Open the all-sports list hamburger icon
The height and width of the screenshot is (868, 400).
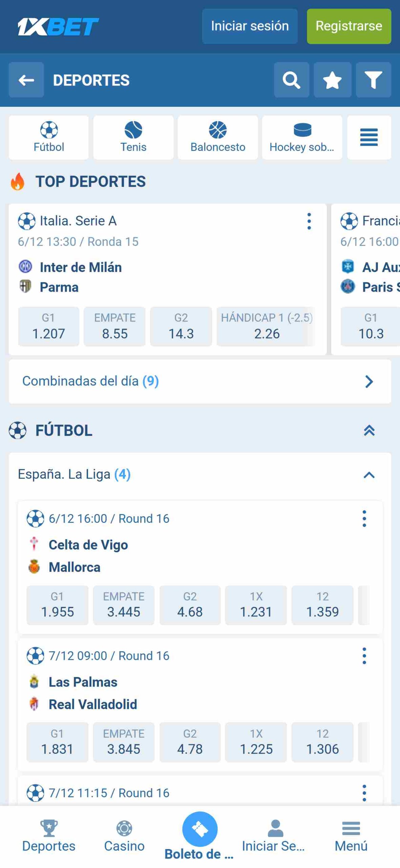(369, 137)
